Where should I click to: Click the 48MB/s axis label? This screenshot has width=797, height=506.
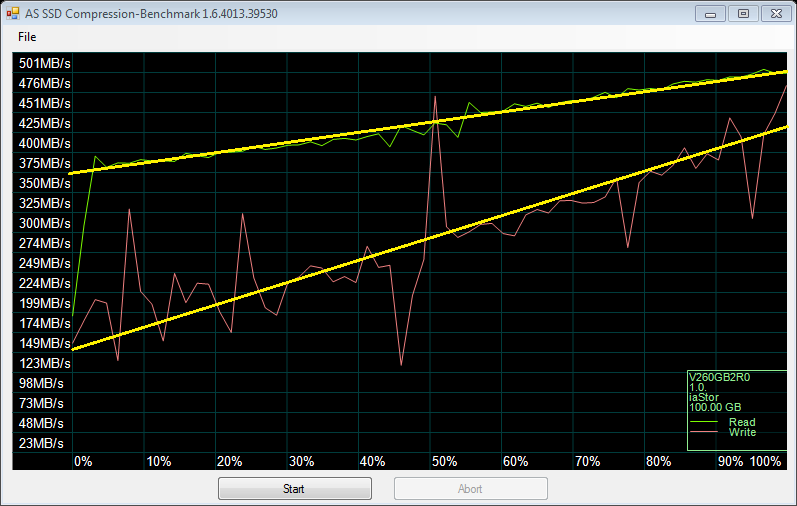(41, 423)
